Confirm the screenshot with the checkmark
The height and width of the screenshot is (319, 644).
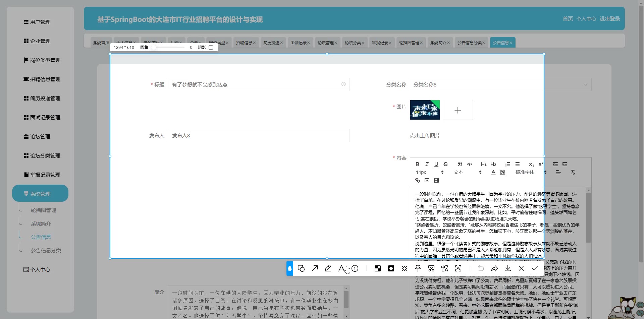pyautogui.click(x=535, y=268)
